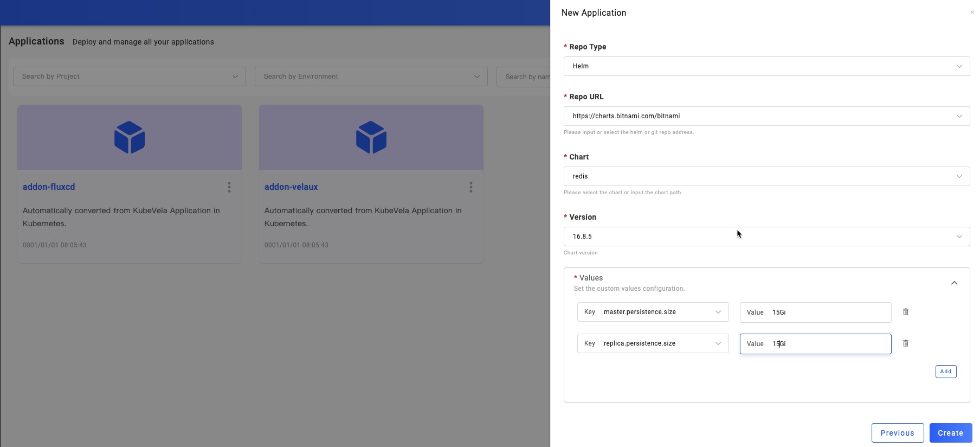Open the Version dropdown showing 16.8.5

point(766,237)
